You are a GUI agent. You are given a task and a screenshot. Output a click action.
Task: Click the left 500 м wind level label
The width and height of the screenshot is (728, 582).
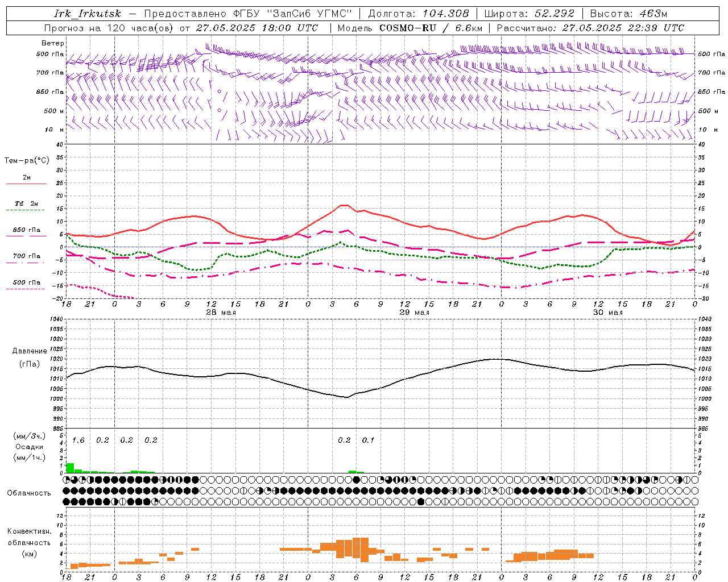pyautogui.click(x=54, y=111)
